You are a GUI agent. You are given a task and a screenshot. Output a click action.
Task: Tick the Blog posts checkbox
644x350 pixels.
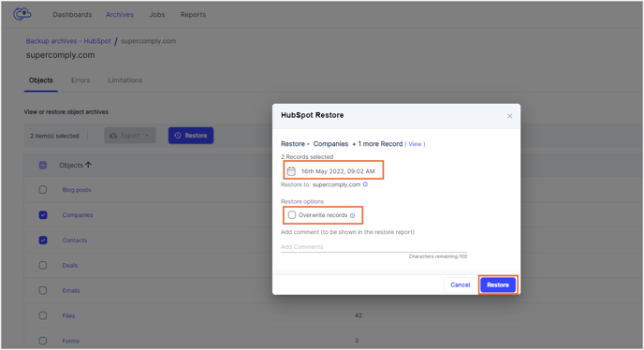(43, 190)
